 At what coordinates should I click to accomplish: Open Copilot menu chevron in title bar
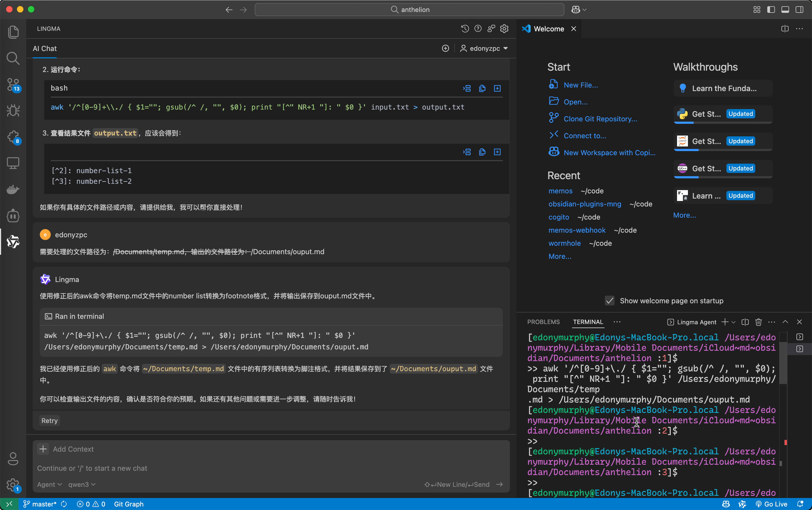pyautogui.click(x=585, y=10)
